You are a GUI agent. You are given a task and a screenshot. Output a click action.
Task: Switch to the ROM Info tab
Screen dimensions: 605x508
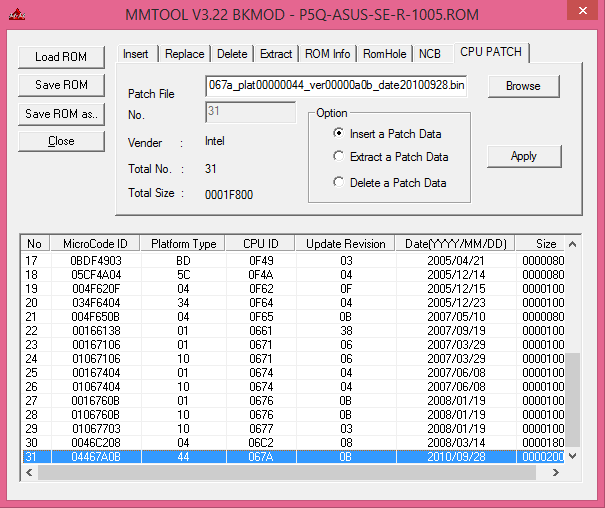(327, 54)
